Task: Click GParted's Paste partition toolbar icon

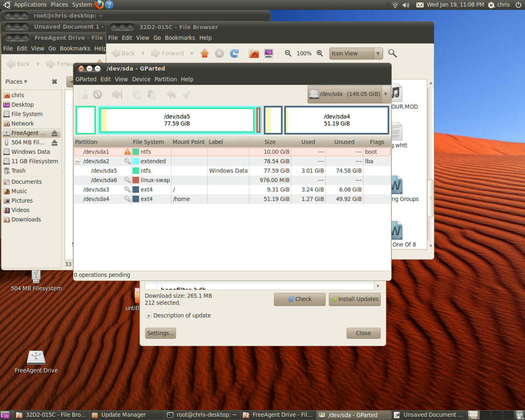Action: [x=151, y=95]
